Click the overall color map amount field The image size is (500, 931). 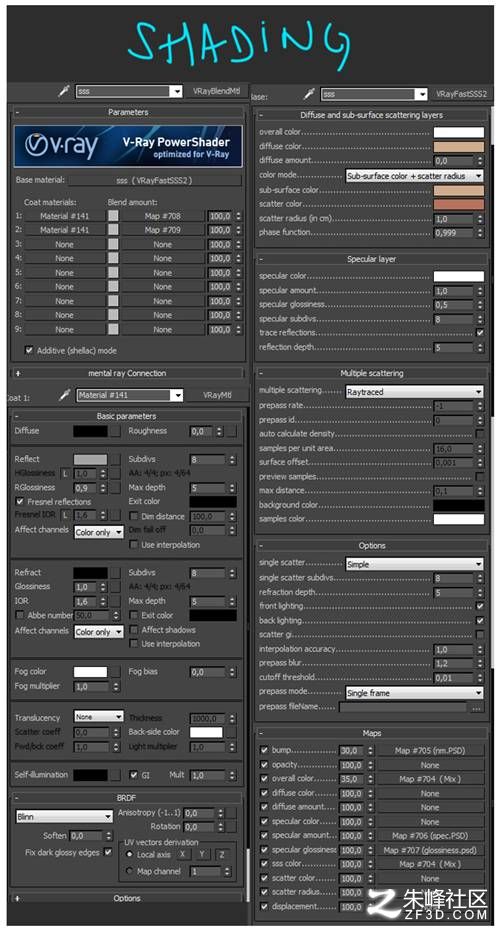[351, 779]
